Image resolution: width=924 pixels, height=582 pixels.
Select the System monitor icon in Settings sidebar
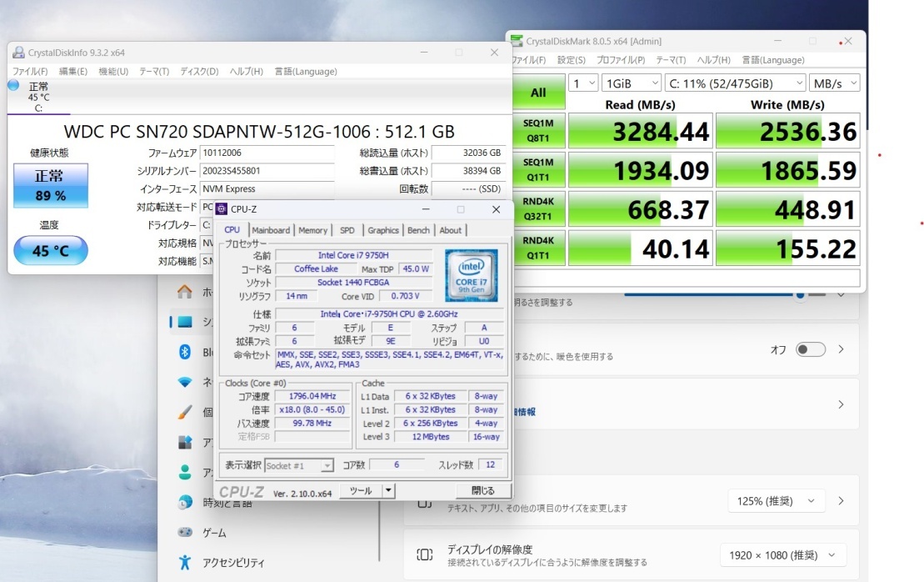click(x=184, y=321)
